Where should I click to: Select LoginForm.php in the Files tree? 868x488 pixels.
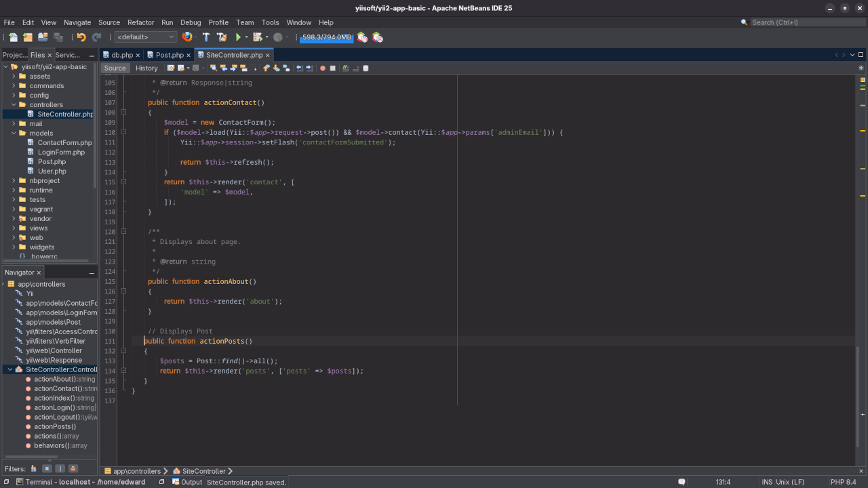click(x=61, y=152)
